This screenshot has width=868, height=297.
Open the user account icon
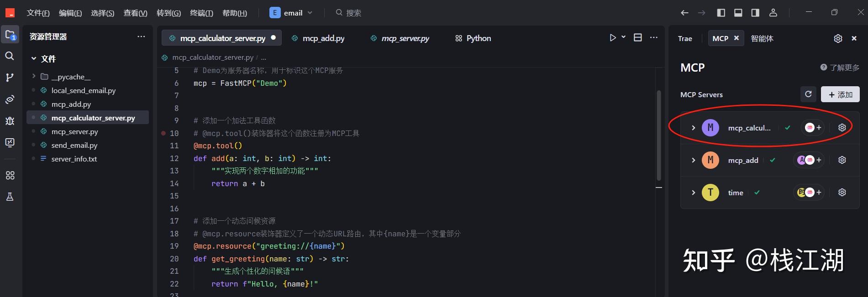click(x=773, y=13)
